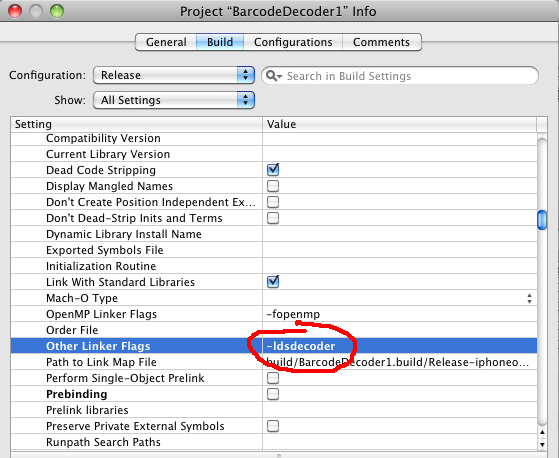Click the green zoom window button
The image size is (559, 458).
[x=57, y=11]
